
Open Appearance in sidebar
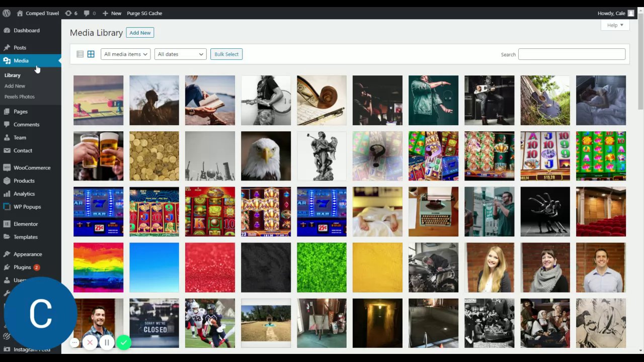tap(31, 254)
